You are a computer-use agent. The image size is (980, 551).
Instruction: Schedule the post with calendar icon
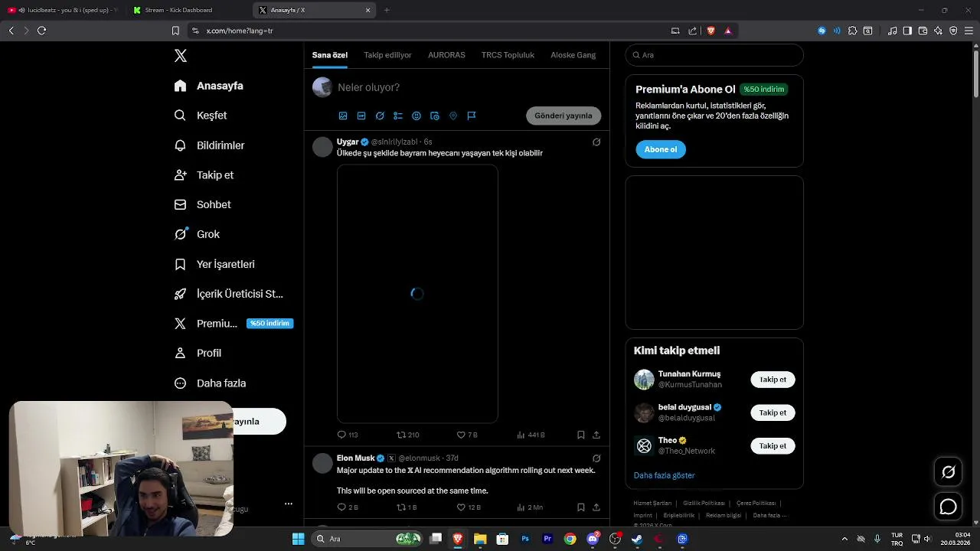(435, 116)
